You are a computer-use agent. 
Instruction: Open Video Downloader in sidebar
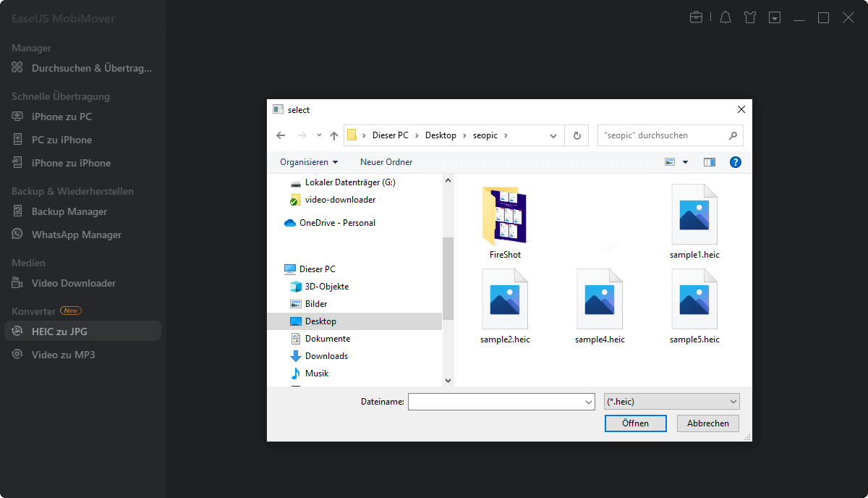coord(83,283)
